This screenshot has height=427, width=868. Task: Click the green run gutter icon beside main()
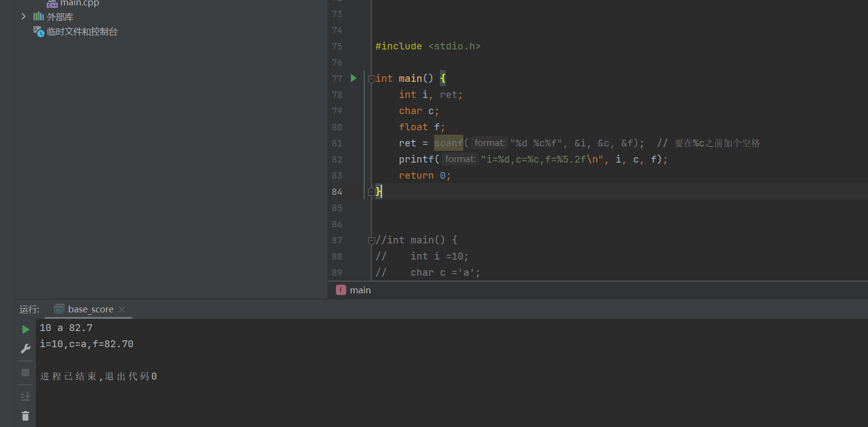coord(354,78)
